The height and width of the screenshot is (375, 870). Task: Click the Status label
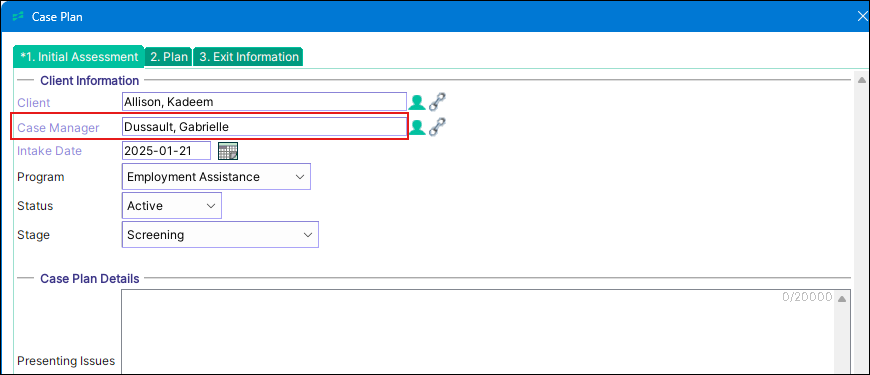(35, 206)
